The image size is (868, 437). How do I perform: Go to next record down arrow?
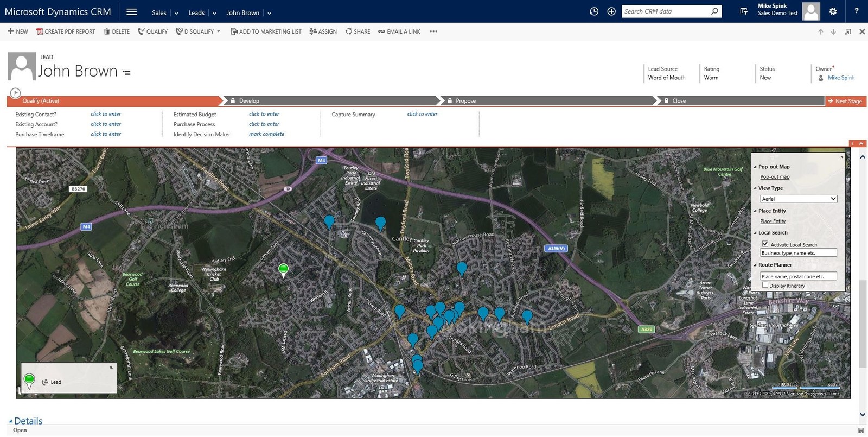pyautogui.click(x=834, y=32)
